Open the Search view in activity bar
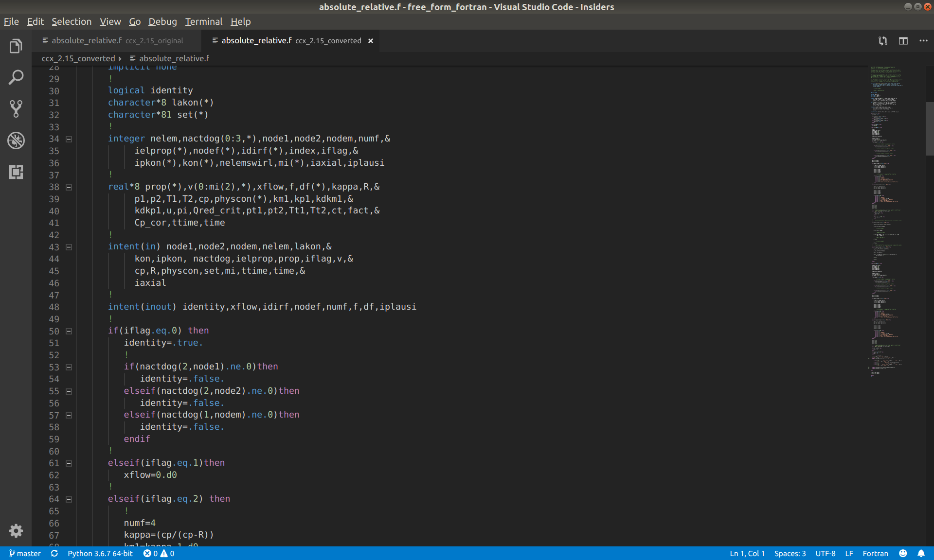Screen dimensions: 934x560 [x=16, y=77]
